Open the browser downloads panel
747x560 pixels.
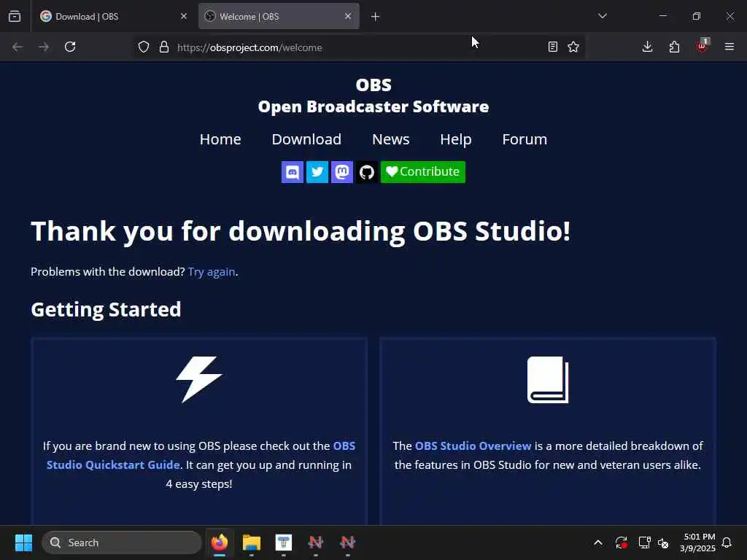click(x=647, y=47)
